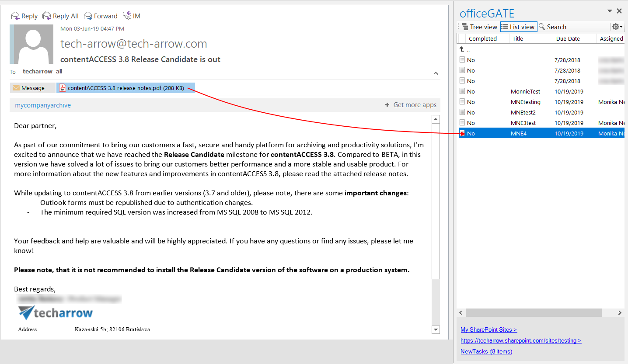
Task: Click the due date of the MNEtest2 row
Action: tap(569, 113)
